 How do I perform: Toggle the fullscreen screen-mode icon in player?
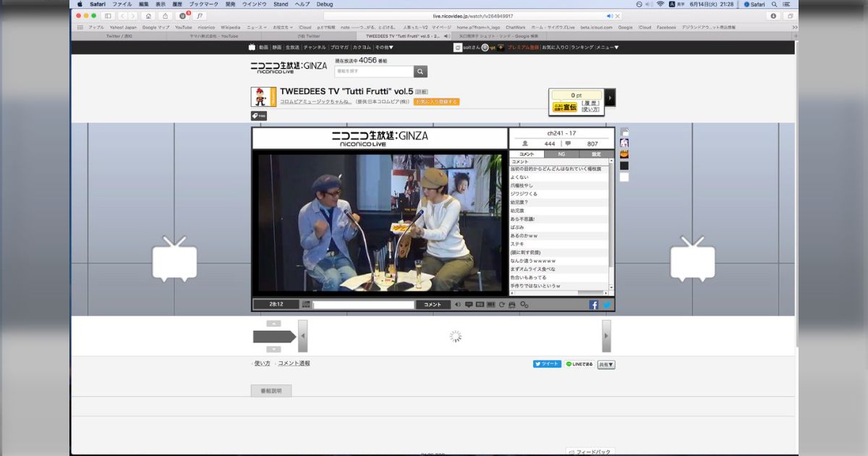(490, 305)
